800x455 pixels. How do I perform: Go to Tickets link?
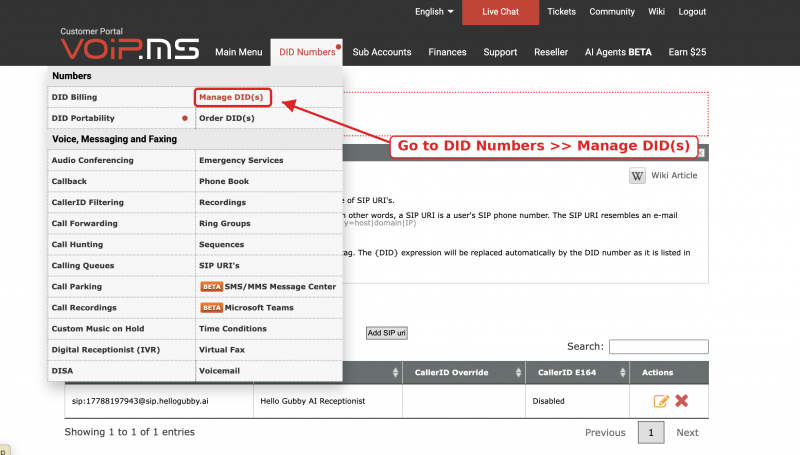click(x=561, y=12)
